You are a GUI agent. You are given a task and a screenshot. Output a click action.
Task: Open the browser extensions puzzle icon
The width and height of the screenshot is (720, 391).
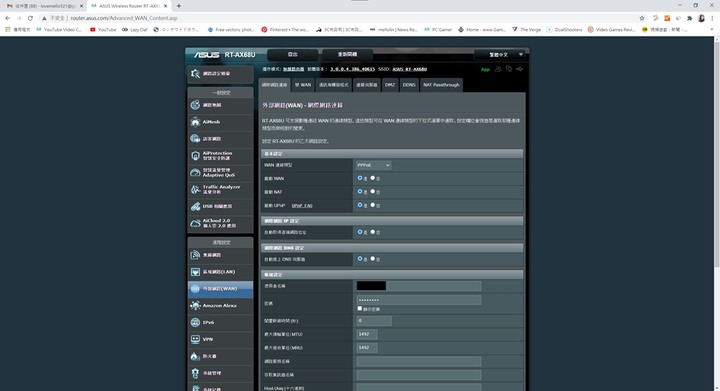click(689, 18)
